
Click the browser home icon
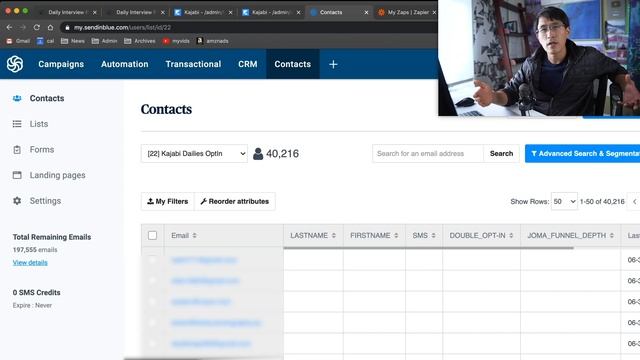50,27
